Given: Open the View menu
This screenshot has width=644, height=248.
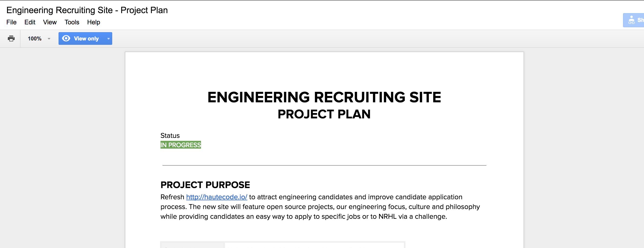Looking at the screenshot, I should pos(50,22).
